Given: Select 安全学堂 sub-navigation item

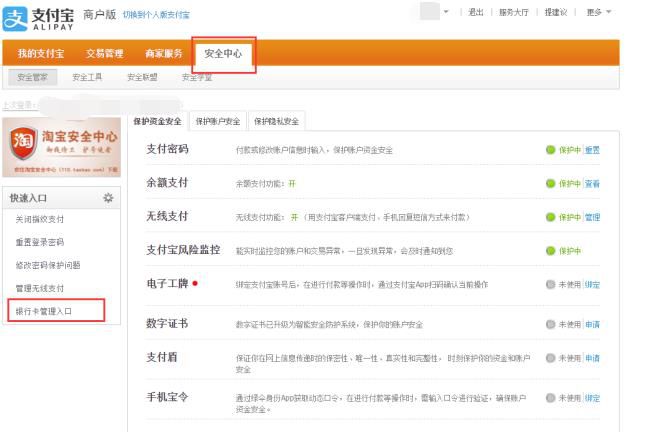Looking at the screenshot, I should (197, 77).
